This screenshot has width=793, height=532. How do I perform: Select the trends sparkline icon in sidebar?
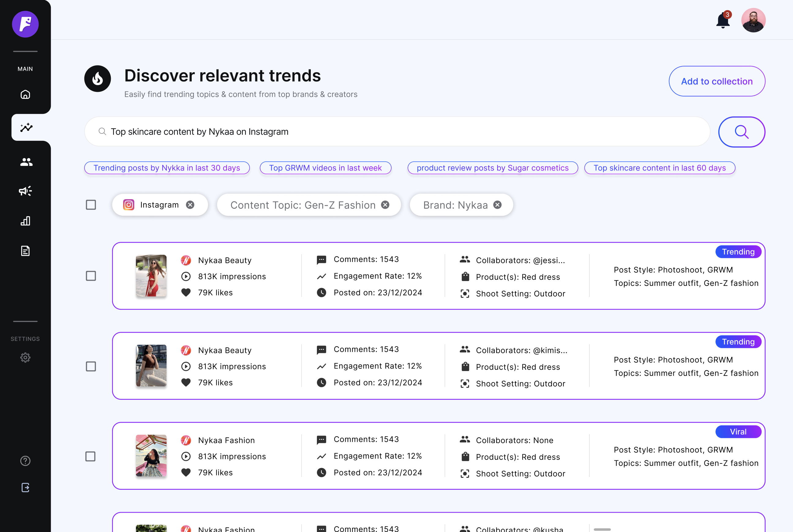point(26,127)
